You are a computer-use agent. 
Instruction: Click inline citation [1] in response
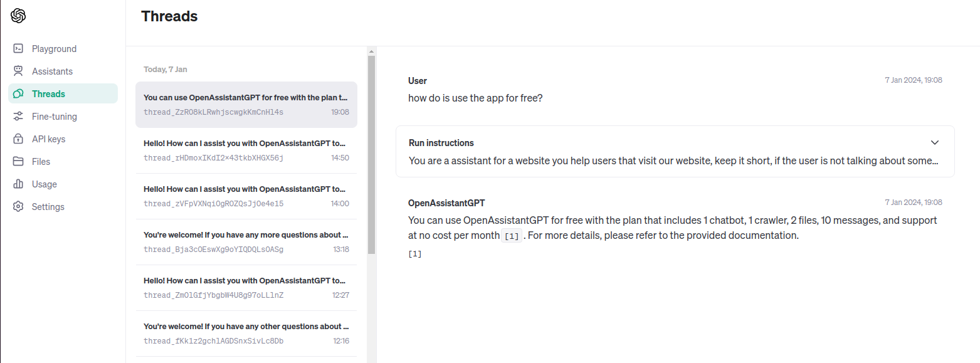pos(512,236)
